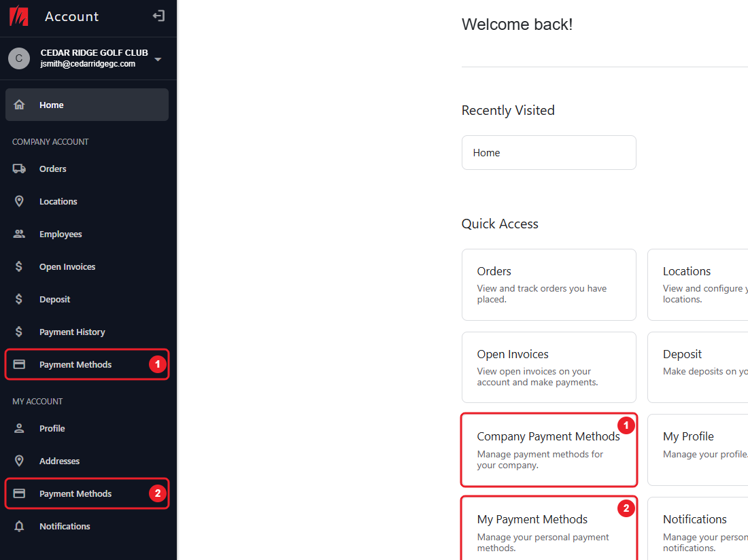The width and height of the screenshot is (748, 560).
Task: Open the My Payment Methods quick access card
Action: click(549, 529)
